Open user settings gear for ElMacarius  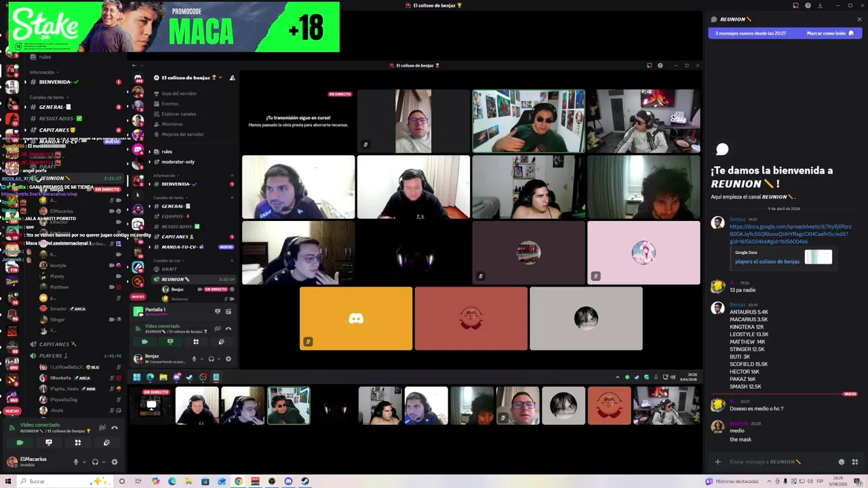tap(114, 462)
